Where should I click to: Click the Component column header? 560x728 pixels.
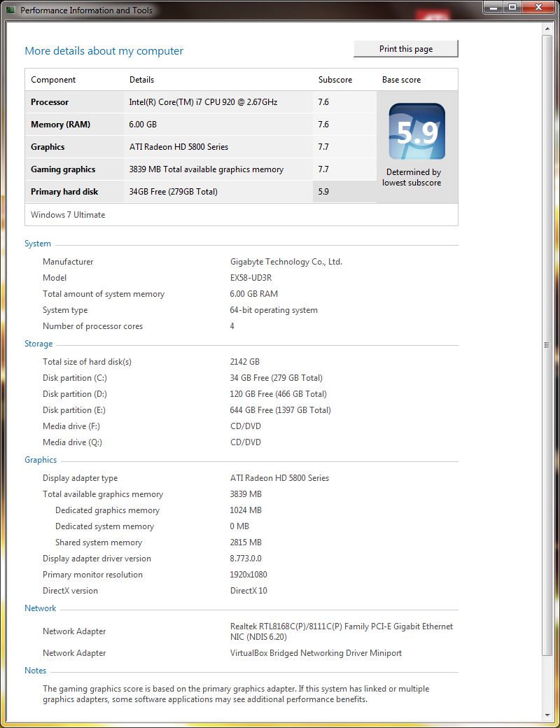pyautogui.click(x=53, y=80)
